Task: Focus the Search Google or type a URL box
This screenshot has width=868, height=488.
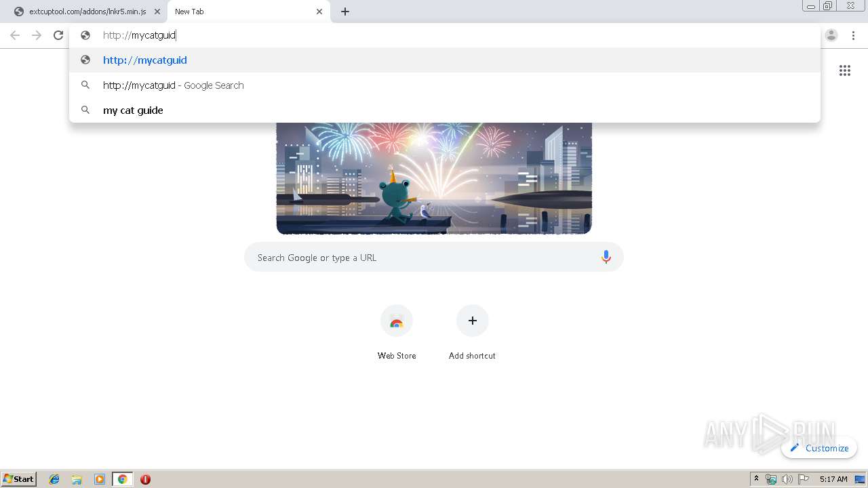Action: (x=434, y=258)
